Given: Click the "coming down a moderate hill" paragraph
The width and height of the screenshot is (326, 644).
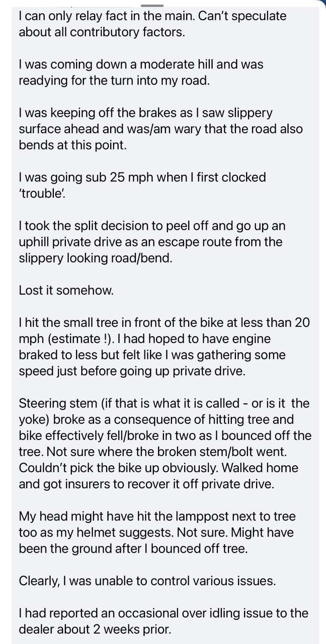Looking at the screenshot, I should pyautogui.click(x=141, y=64).
